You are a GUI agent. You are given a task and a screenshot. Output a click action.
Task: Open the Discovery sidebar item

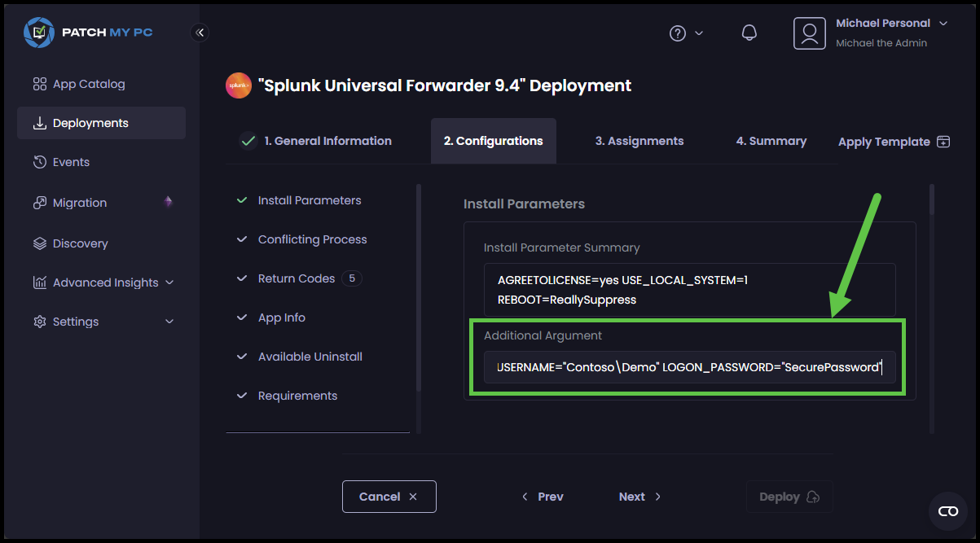pyautogui.click(x=80, y=243)
